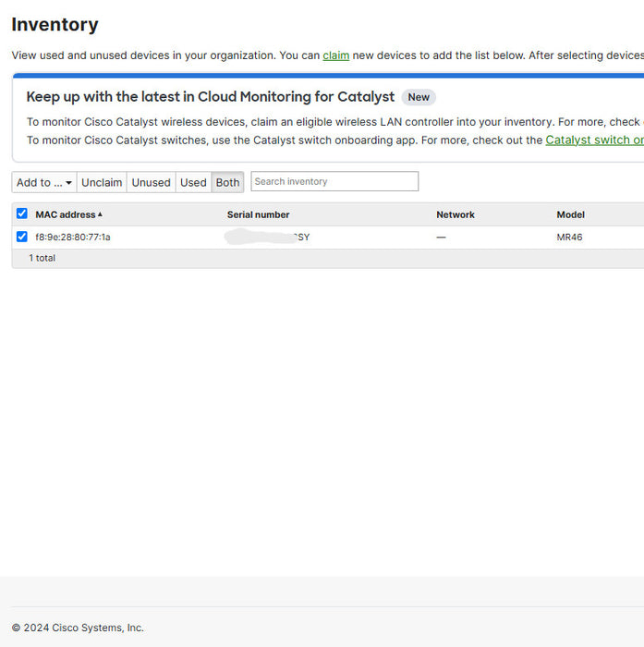This screenshot has width=644, height=647.
Task: Open the Catalyst switch onboarding link
Action: pos(594,140)
